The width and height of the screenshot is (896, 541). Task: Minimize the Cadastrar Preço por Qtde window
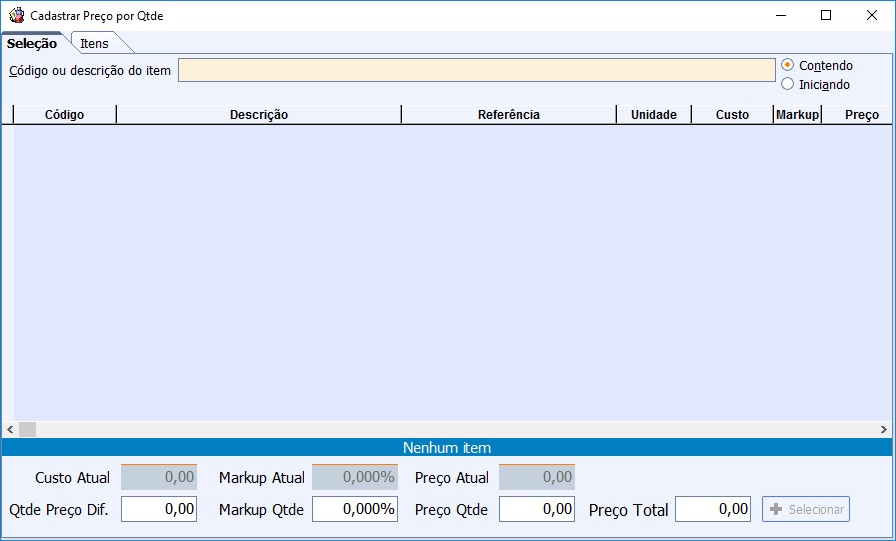(780, 15)
